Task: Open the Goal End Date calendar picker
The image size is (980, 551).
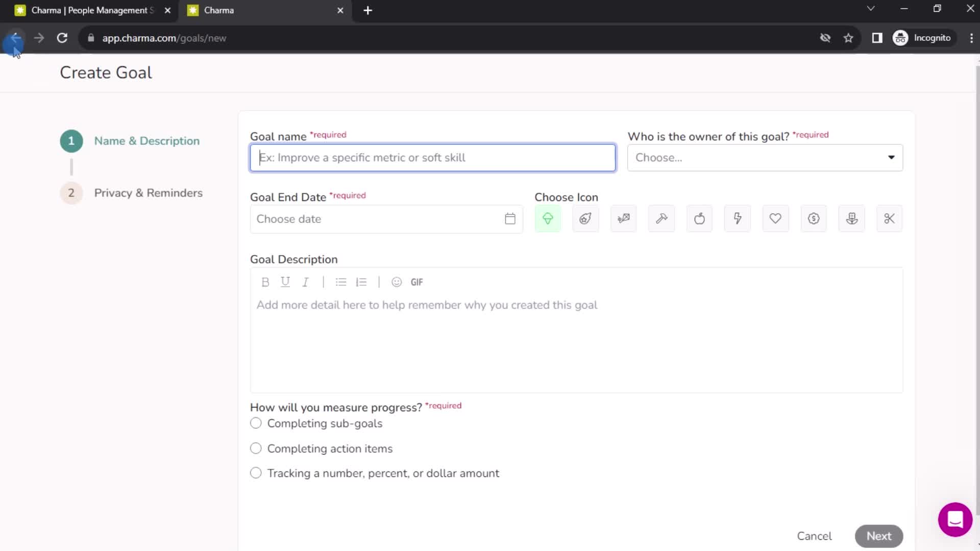Action: pos(510,219)
